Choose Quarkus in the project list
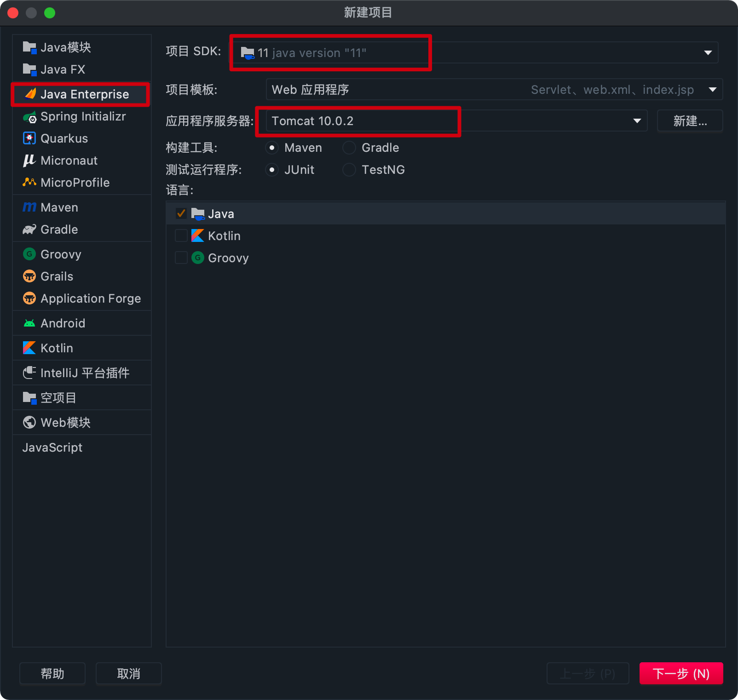This screenshot has width=738, height=700. pyautogui.click(x=82, y=138)
